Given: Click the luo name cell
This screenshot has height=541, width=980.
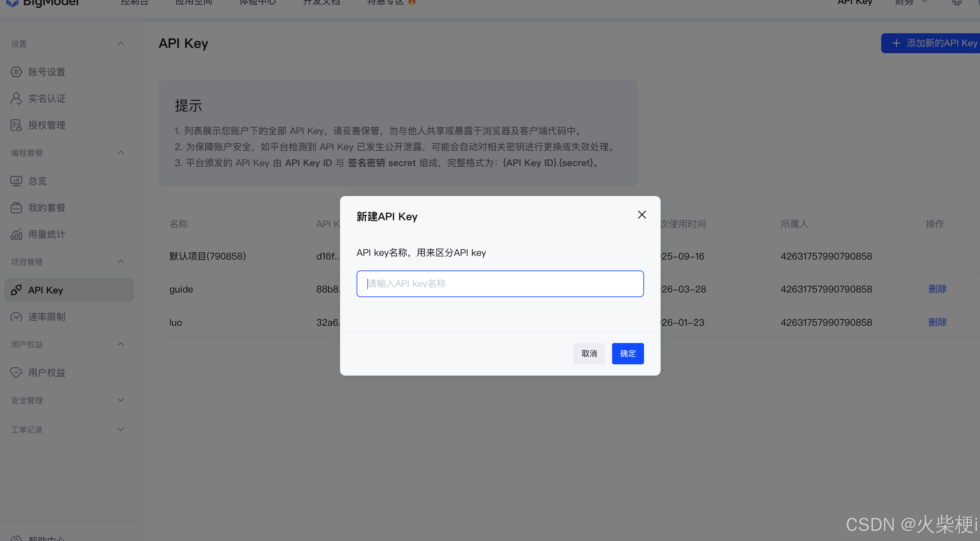Looking at the screenshot, I should pos(175,322).
